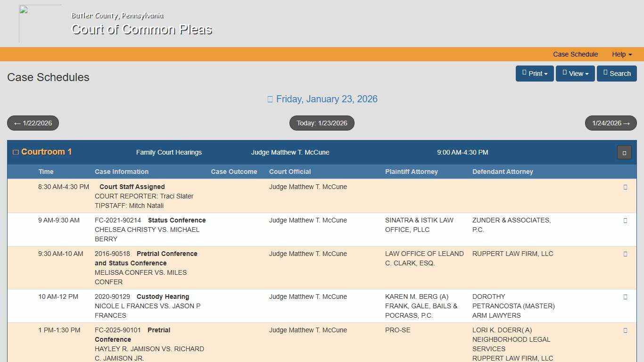Click the Print icon on Print button
The image size is (644, 362).
tap(524, 74)
